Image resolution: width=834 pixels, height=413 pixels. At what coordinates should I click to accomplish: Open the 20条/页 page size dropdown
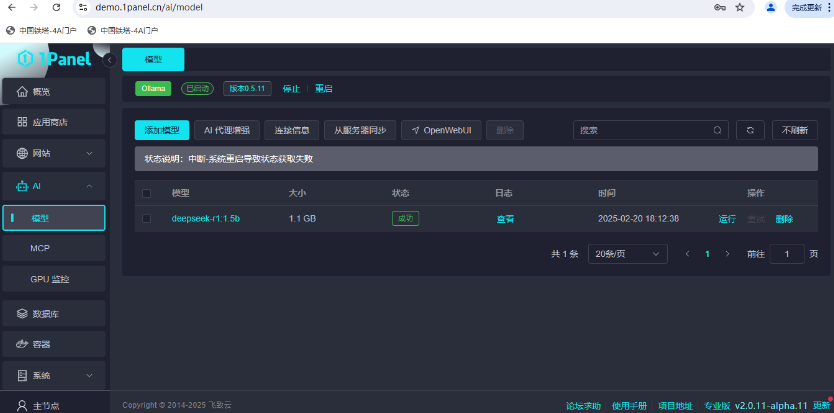coord(627,254)
